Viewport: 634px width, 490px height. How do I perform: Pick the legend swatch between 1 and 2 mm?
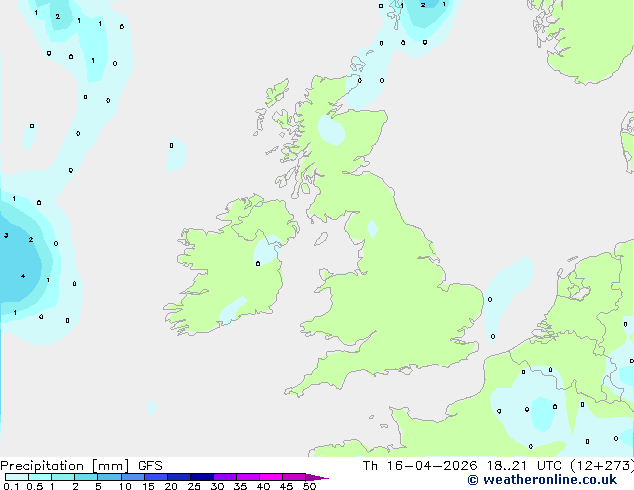point(63,477)
